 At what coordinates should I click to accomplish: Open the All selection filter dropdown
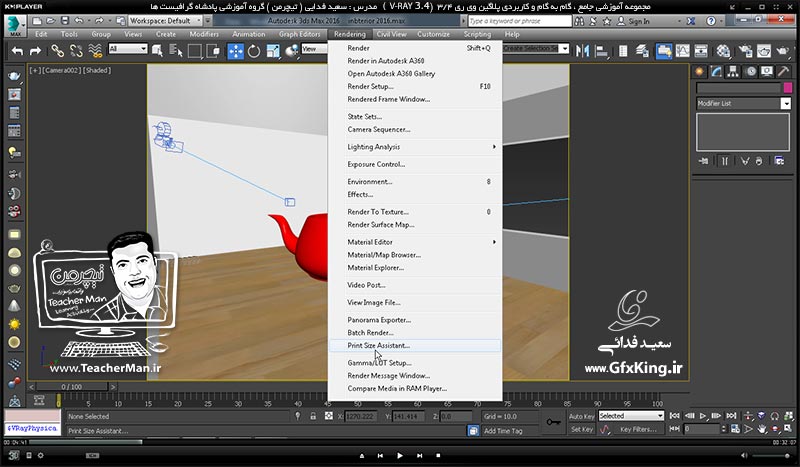click(x=128, y=49)
